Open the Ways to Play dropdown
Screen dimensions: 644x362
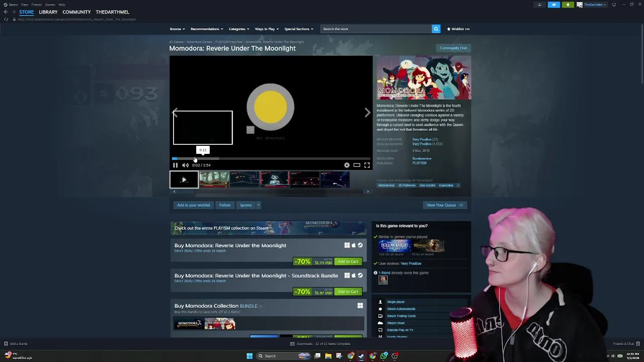coord(267,29)
